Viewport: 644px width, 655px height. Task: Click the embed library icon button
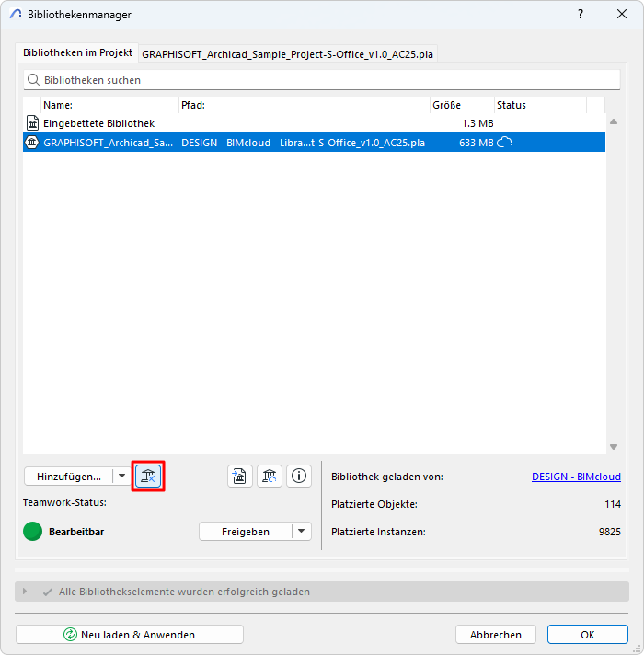240,476
